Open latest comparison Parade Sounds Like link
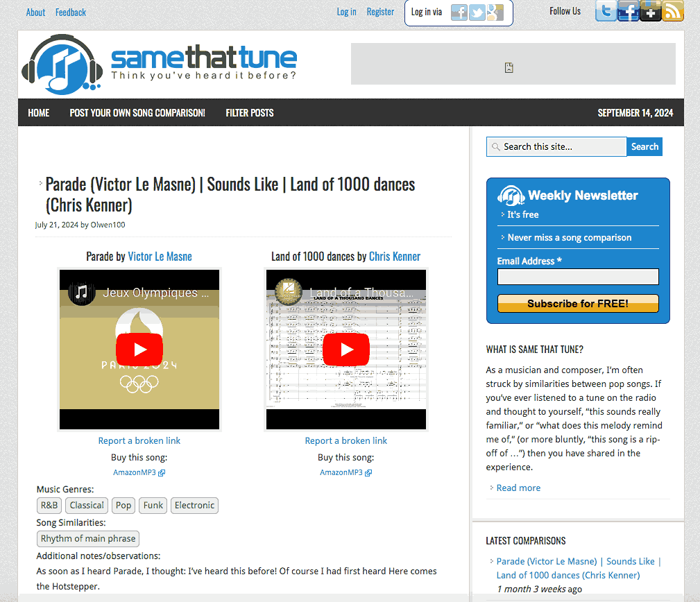 (x=578, y=568)
